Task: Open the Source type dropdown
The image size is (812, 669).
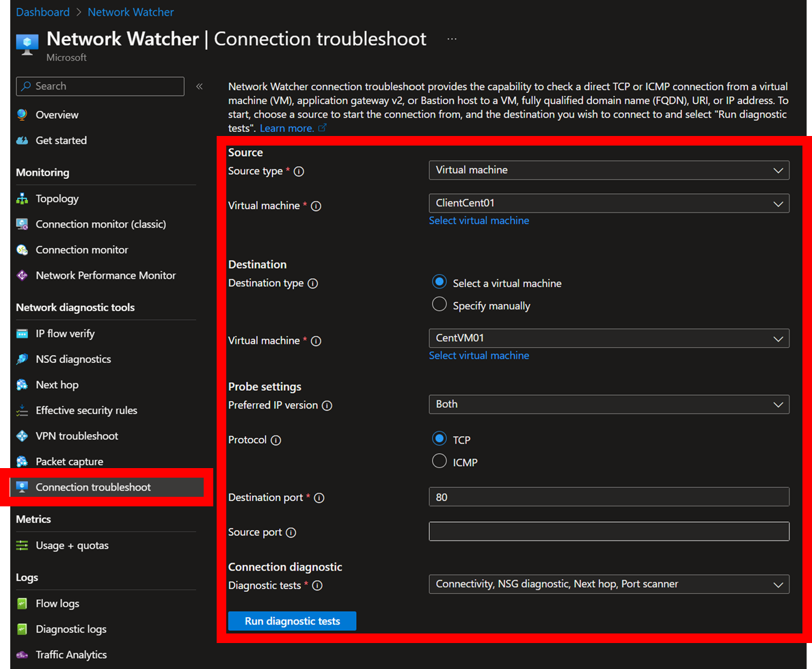Action: click(609, 170)
